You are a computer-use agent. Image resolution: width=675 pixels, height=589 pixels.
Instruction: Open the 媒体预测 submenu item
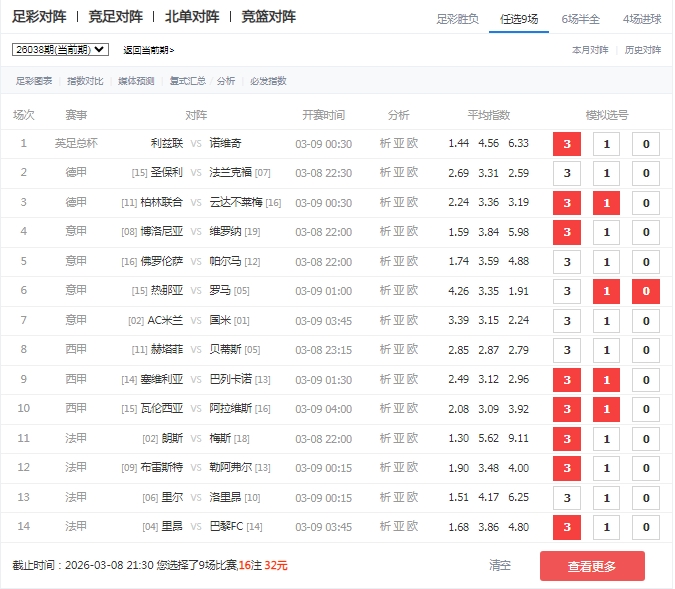[136, 81]
